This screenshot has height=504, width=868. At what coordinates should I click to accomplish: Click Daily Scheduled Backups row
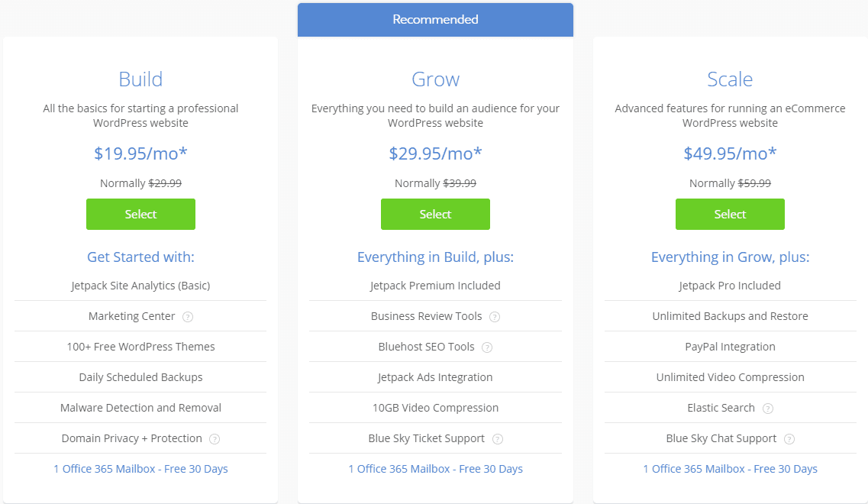(140, 377)
